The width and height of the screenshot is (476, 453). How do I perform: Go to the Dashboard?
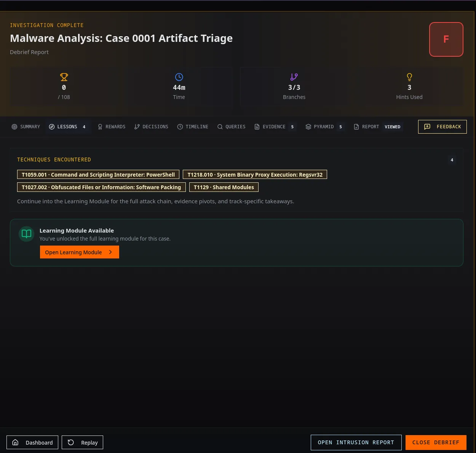point(32,442)
